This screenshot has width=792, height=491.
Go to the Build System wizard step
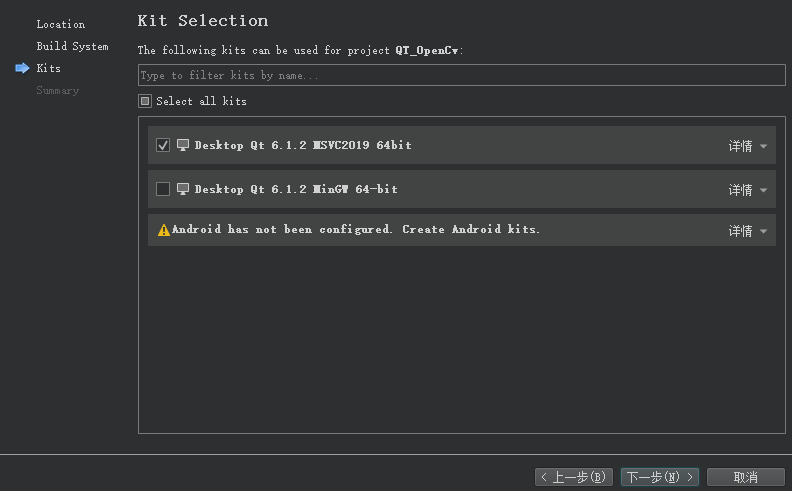pos(72,46)
